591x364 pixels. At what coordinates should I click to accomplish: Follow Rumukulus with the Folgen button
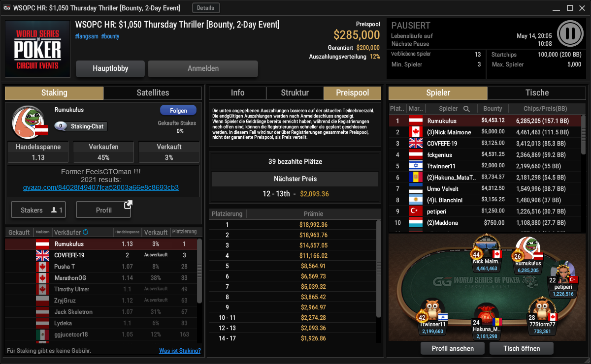[x=178, y=110]
